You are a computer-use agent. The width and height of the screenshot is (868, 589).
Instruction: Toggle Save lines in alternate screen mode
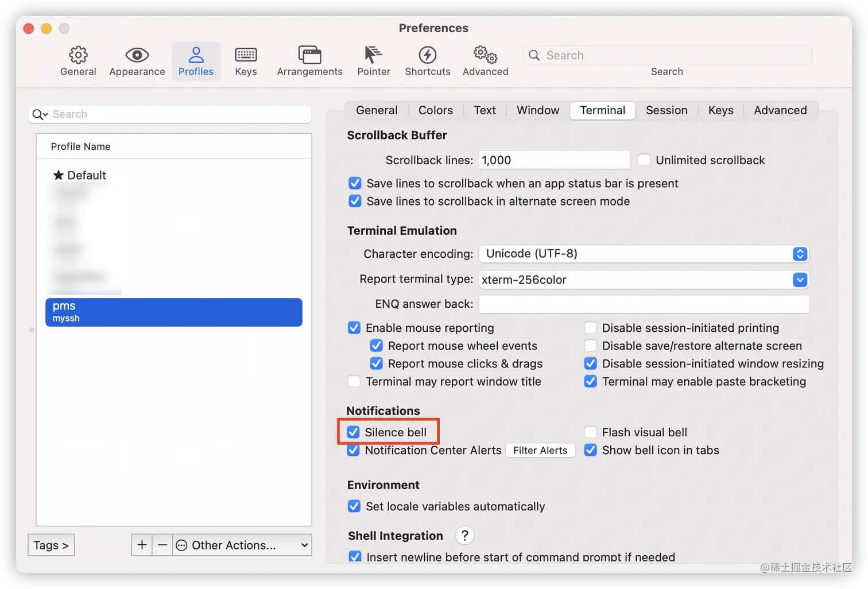pyautogui.click(x=355, y=201)
